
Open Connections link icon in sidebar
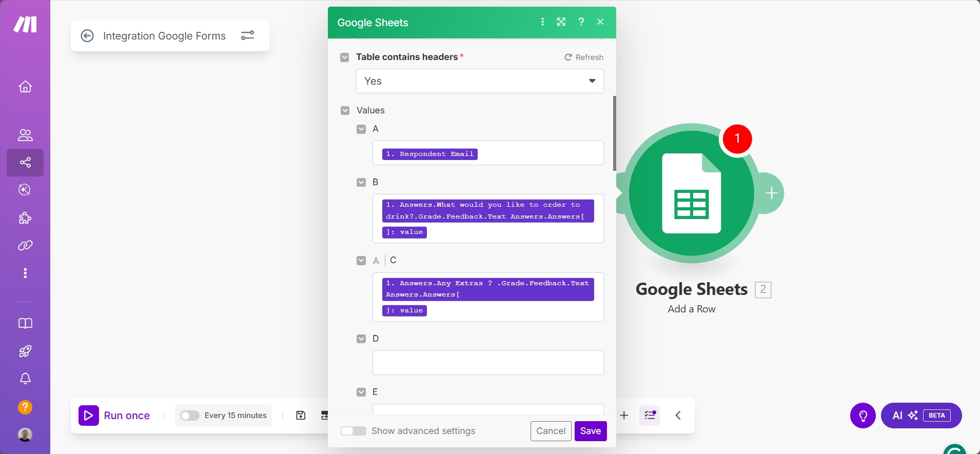point(25,246)
